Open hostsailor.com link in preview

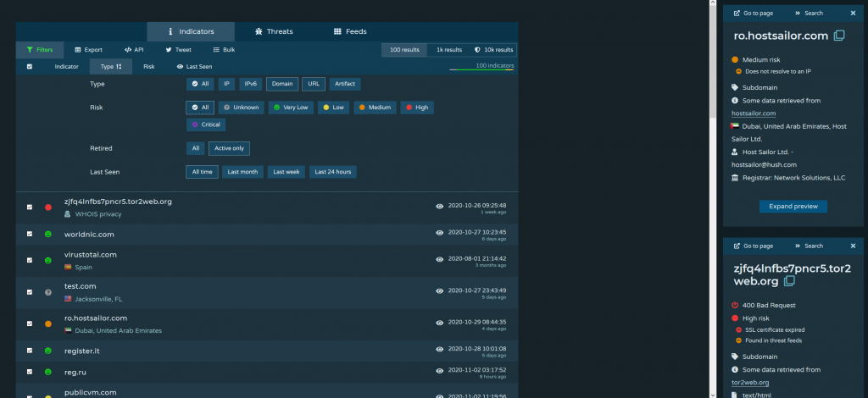754,113
